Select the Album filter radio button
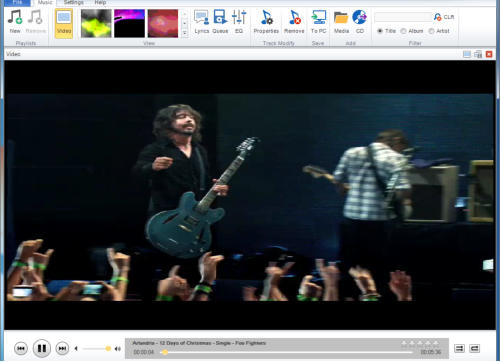 coord(403,31)
